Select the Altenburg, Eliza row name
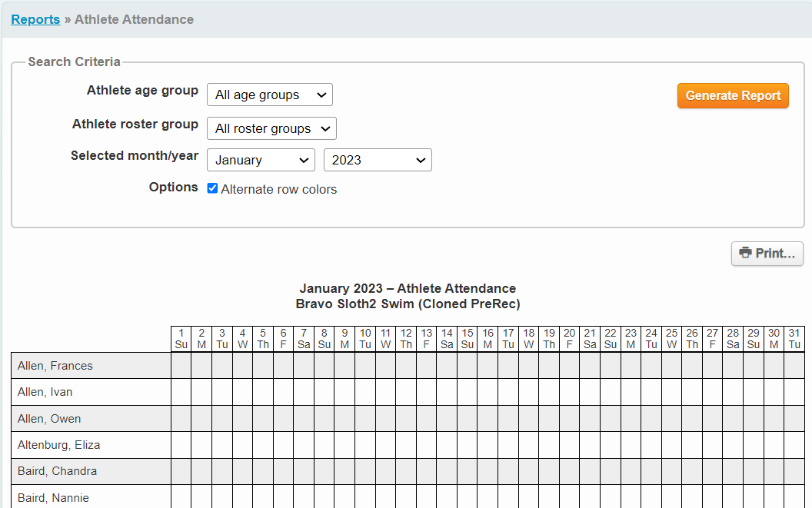Viewport: 812px width, 508px height. 59,445
